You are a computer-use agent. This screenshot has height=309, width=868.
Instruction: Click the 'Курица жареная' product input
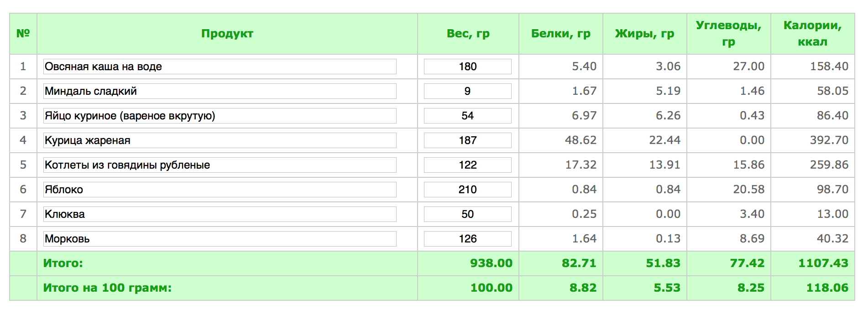click(x=220, y=140)
